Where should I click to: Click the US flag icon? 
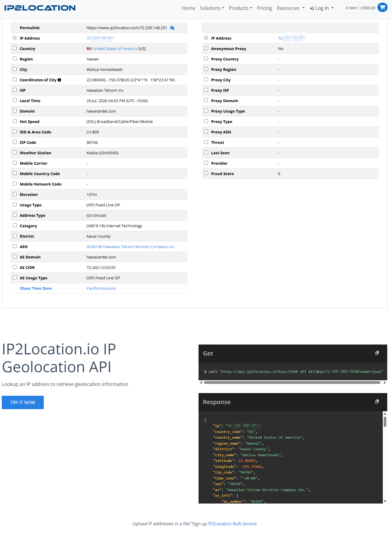pos(89,49)
